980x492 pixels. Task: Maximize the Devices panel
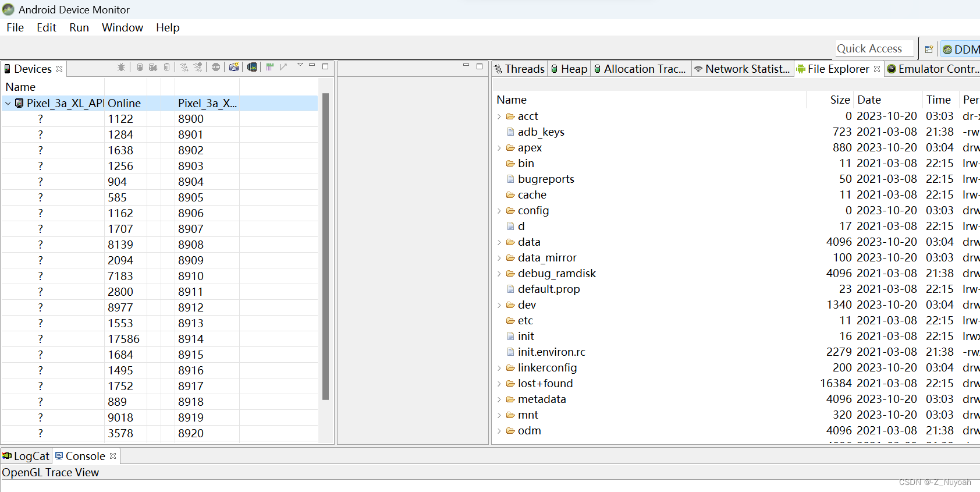coord(325,66)
